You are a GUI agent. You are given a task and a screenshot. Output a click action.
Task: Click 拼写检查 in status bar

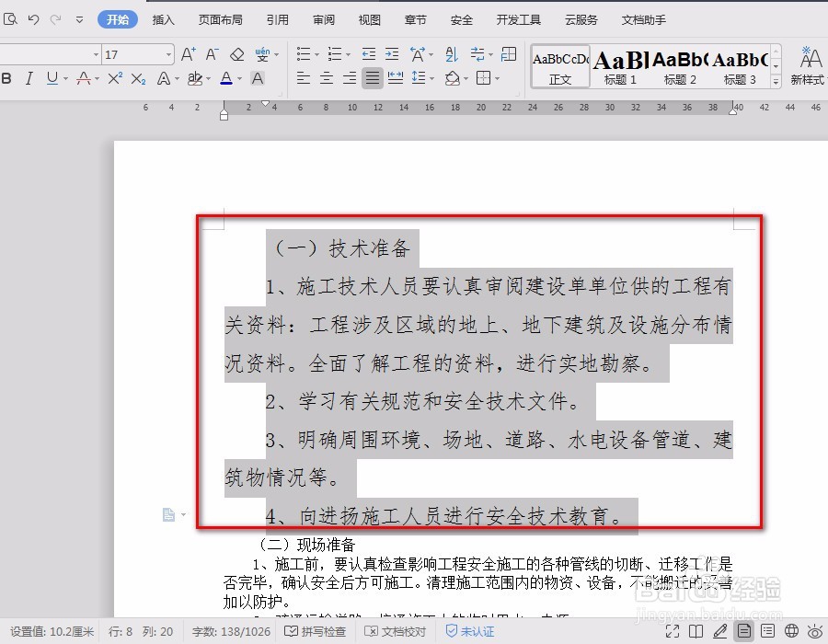pos(316,631)
